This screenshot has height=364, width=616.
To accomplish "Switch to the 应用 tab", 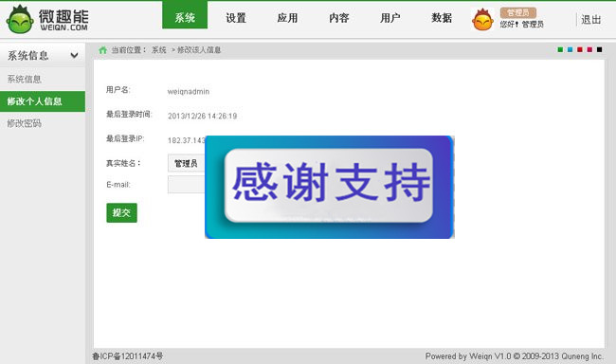I will pos(287,18).
